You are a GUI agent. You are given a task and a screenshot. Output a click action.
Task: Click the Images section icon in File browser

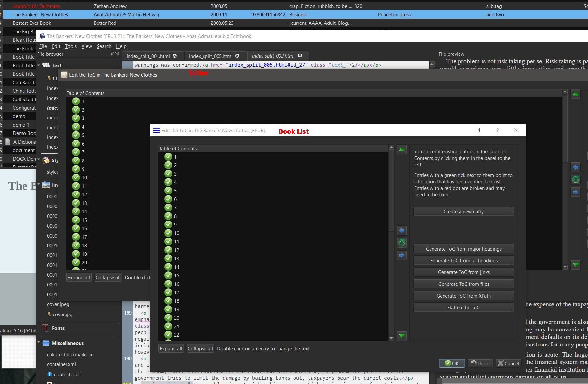[x=46, y=185]
